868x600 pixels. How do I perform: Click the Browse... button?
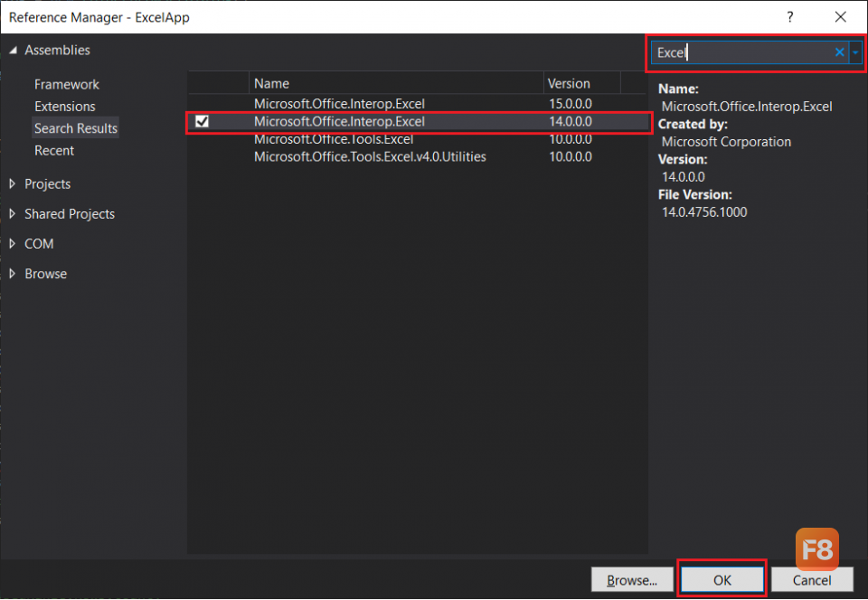[632, 580]
